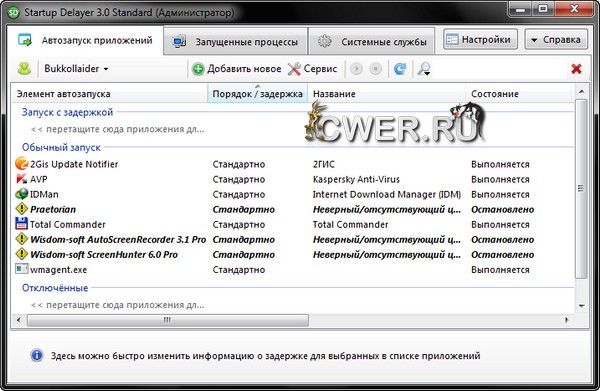
Task: Click the vertical scrollbar up arrow
Action: click(581, 92)
